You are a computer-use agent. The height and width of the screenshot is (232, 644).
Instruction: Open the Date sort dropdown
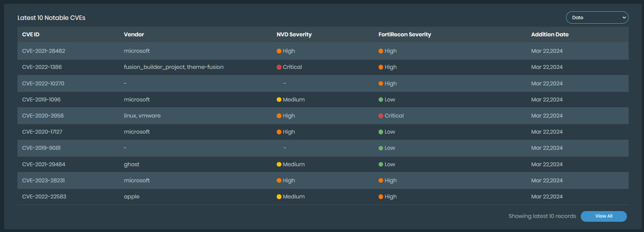tap(597, 17)
